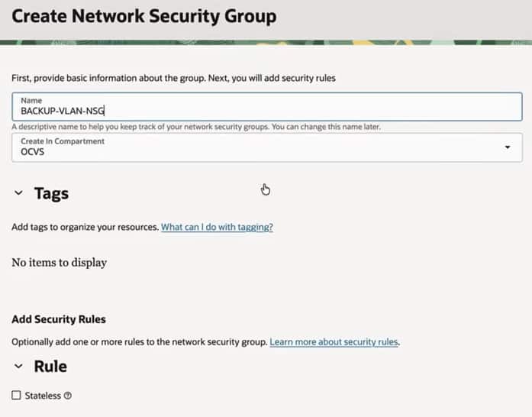
Task: Click the descriptive name hint text
Action: pyautogui.click(x=196, y=127)
